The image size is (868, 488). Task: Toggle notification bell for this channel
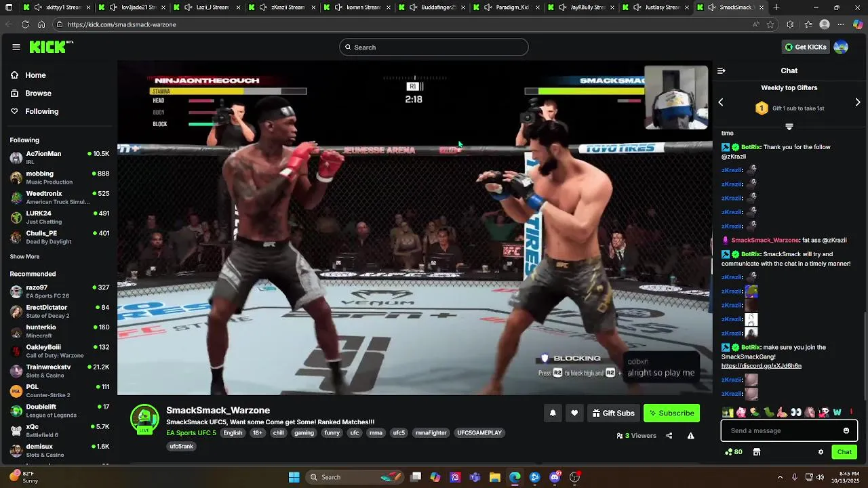[x=553, y=413]
